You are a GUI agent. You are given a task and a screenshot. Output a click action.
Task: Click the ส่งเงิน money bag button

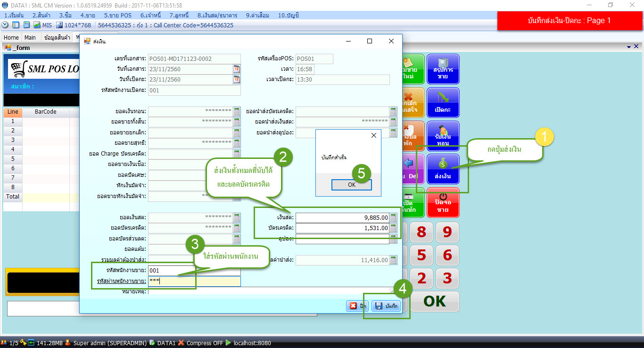443,169
